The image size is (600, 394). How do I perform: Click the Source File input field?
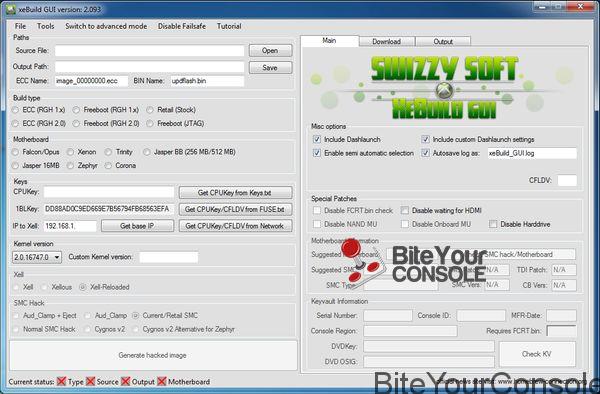(149, 50)
